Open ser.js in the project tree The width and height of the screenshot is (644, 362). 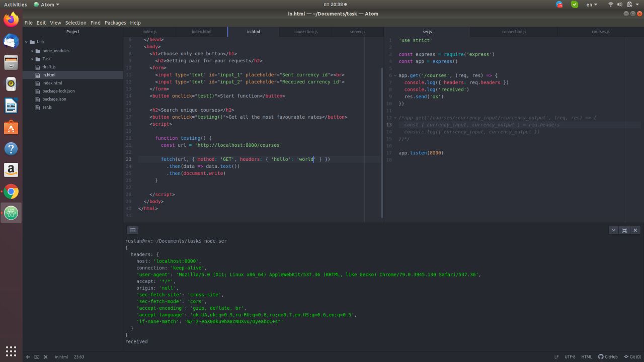tap(47, 107)
